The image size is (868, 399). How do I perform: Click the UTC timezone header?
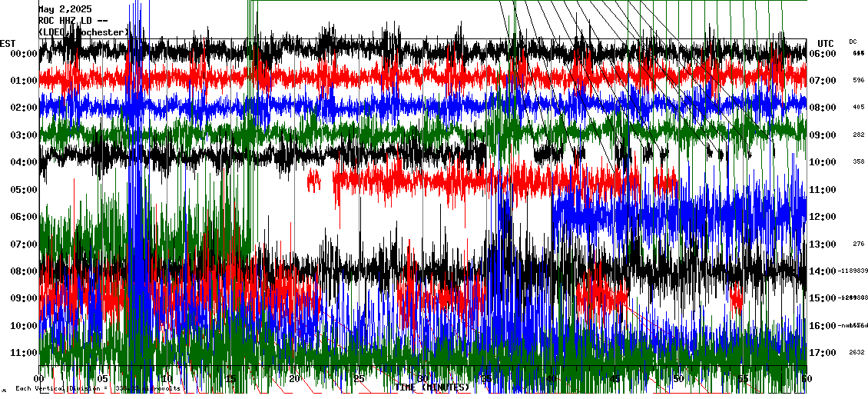pyautogui.click(x=825, y=43)
